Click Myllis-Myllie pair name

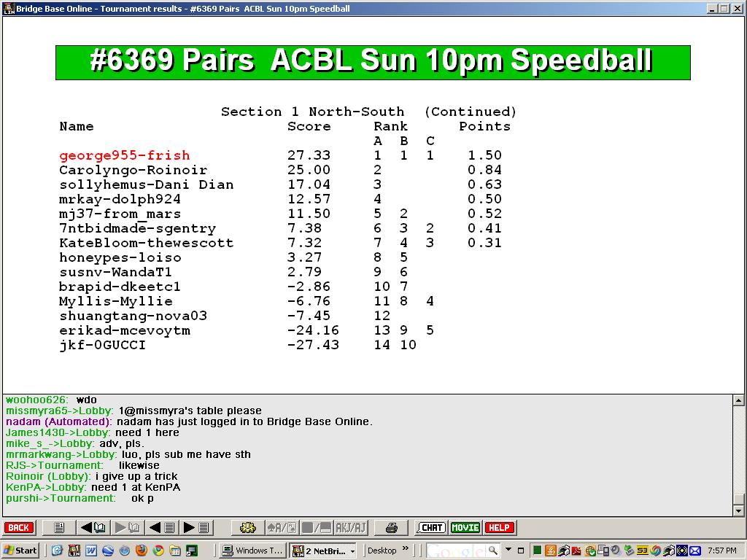[x=115, y=301]
